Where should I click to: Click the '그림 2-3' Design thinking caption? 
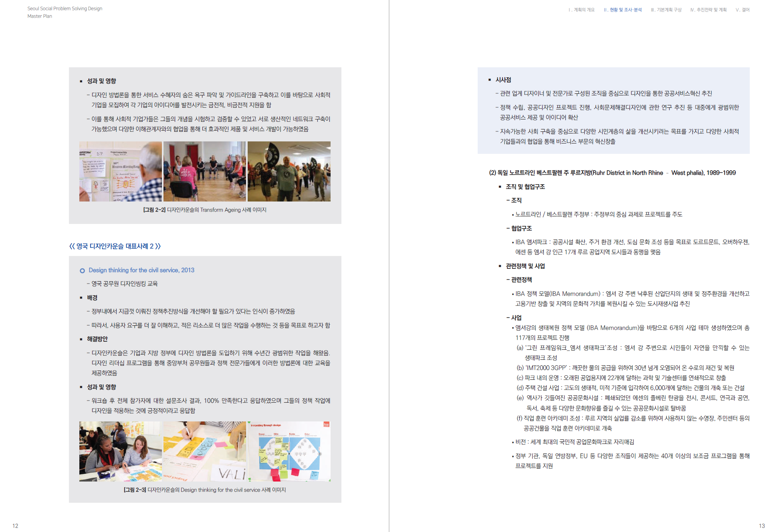204,490
